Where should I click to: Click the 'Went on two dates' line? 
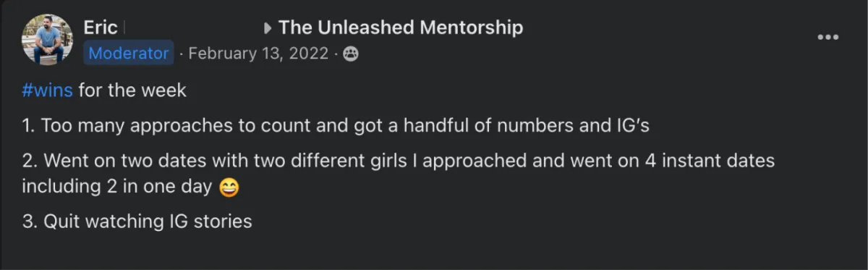[x=399, y=173]
